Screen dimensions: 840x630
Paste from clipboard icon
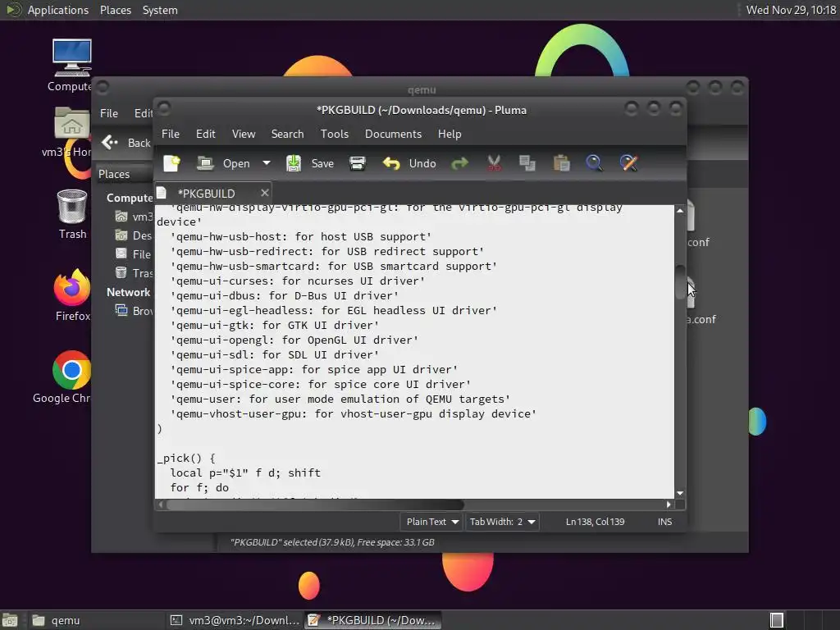click(561, 163)
